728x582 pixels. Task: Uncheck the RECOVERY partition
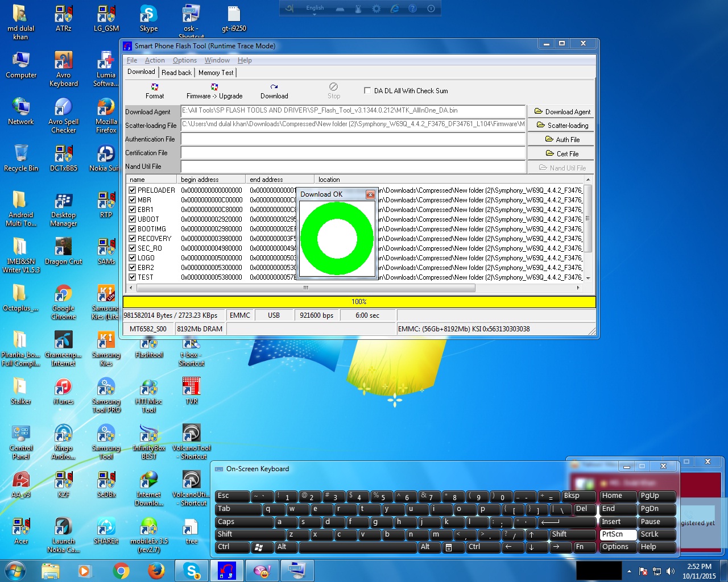click(132, 239)
